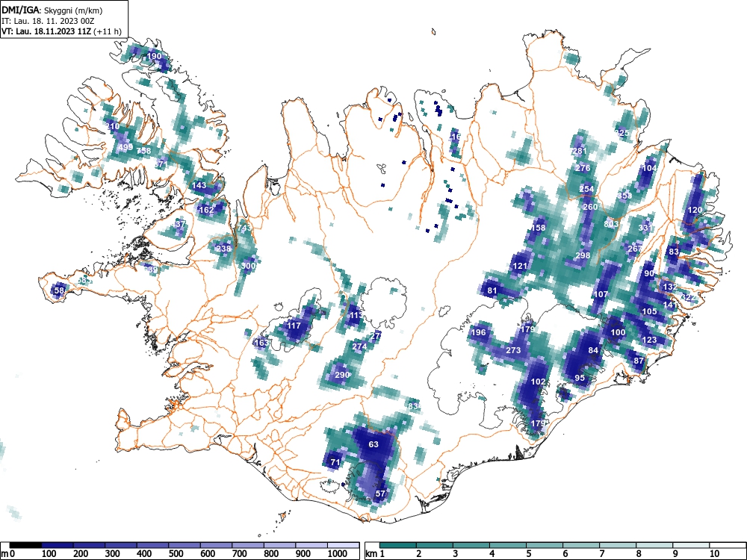Screen dimensions: 747x560
Task: Click the map value '273'
Action: [513, 350]
